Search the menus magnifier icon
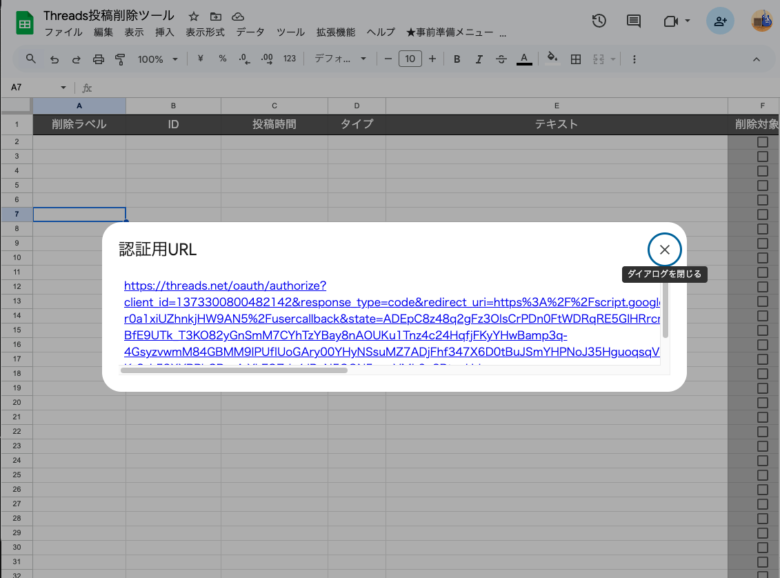The width and height of the screenshot is (780, 578). (x=31, y=59)
